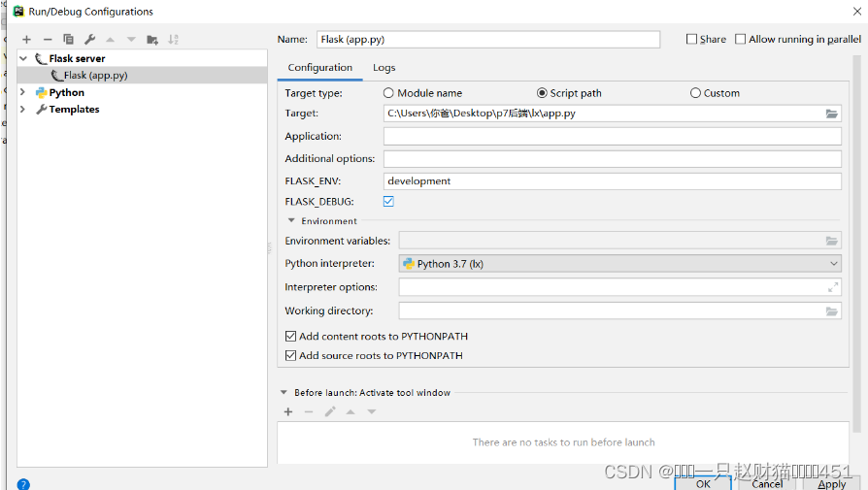Sort configurations alphabetically

coord(173,39)
